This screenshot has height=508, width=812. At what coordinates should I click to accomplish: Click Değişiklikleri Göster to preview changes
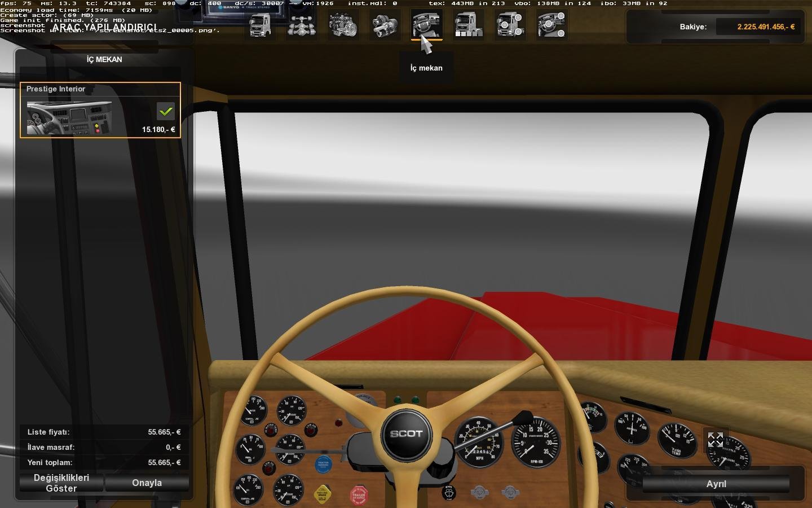[61, 483]
